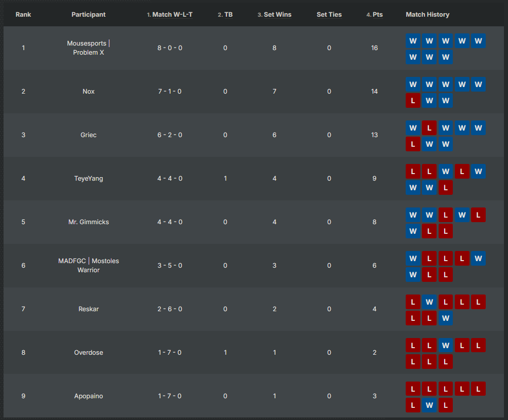Select the final loss badge in TeyeYang's history
The height and width of the screenshot is (420, 508).
[445, 188]
